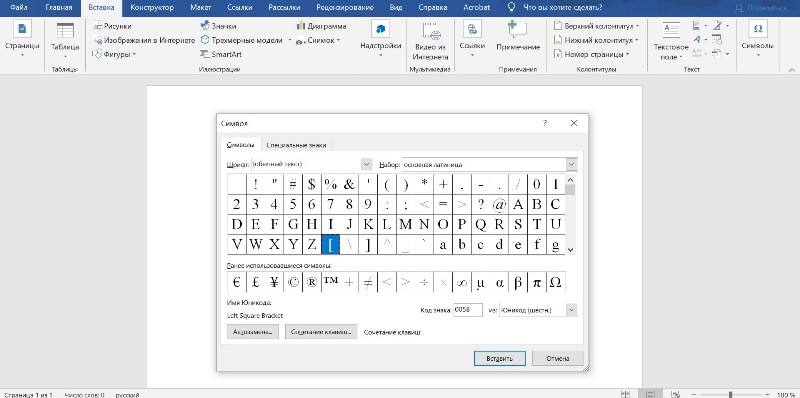Pick the pi π recent symbol
Screen dimensions: 800x398
pyautogui.click(x=537, y=282)
